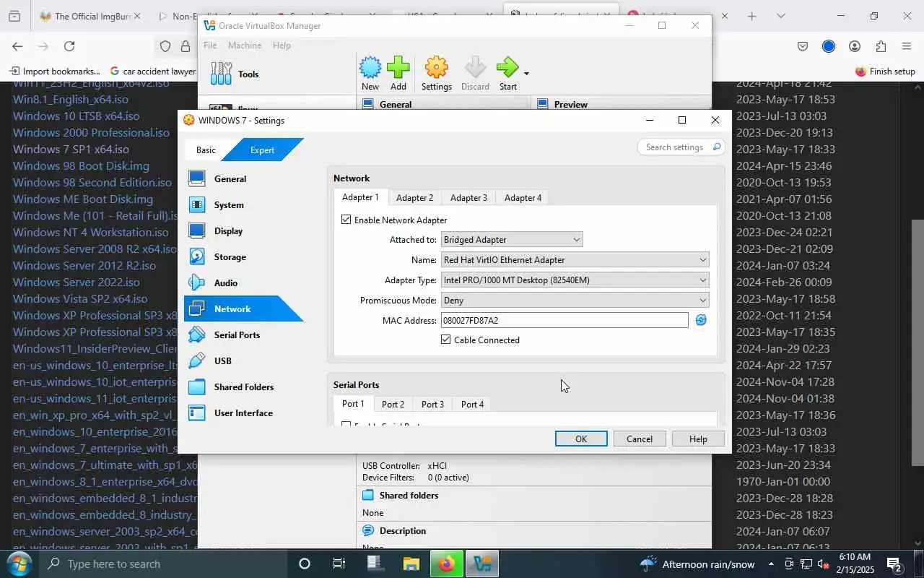Select the Network settings category

242,309
